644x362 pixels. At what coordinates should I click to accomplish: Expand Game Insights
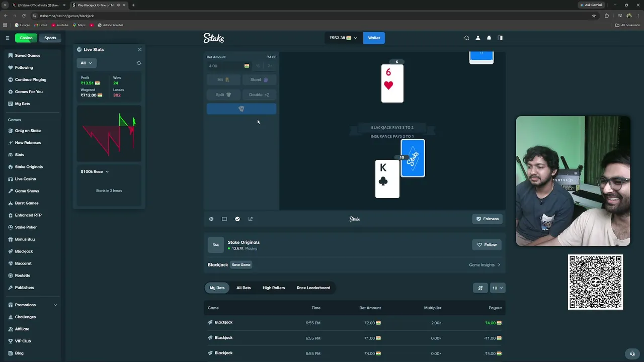click(485, 265)
